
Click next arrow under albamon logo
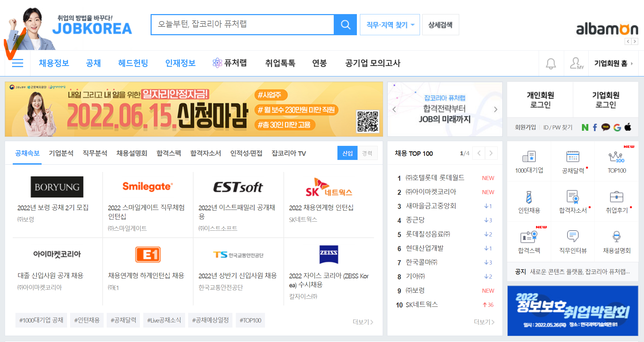635,42
